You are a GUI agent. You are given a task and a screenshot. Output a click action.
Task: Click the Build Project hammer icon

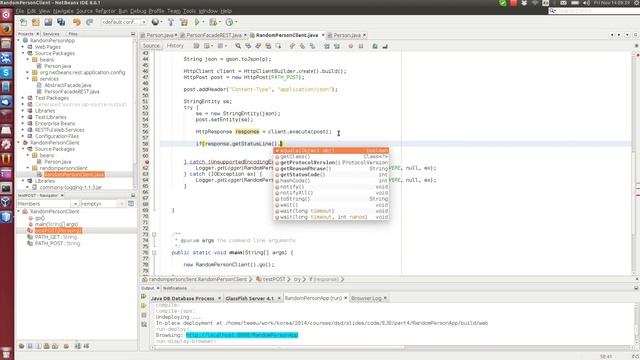pyautogui.click(x=171, y=22)
